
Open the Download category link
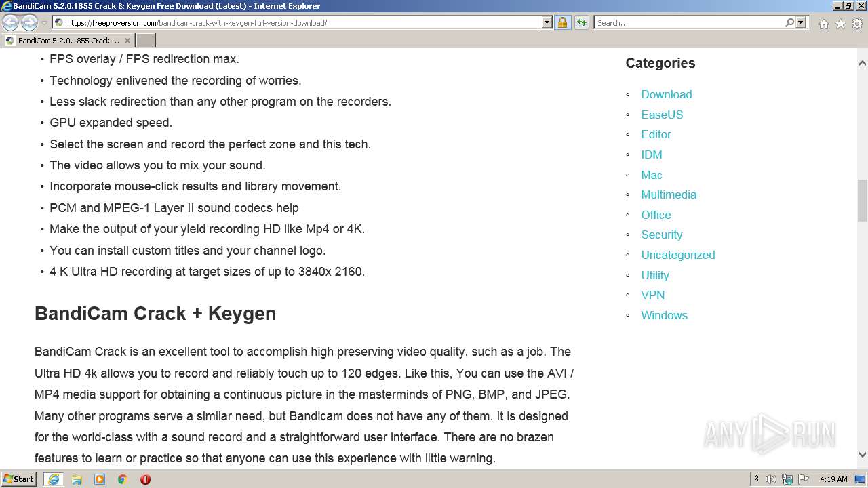667,94
